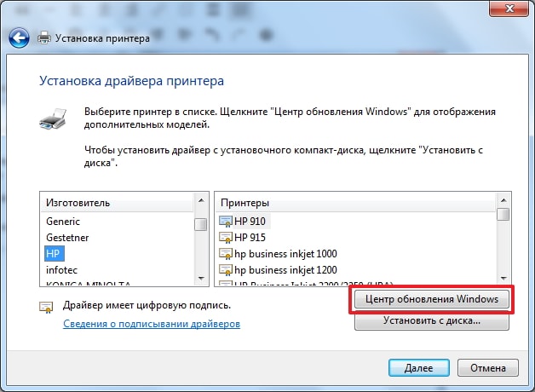The width and height of the screenshot is (535, 392).
Task: Click the printer icon beside the window title
Action: pyautogui.click(x=44, y=37)
